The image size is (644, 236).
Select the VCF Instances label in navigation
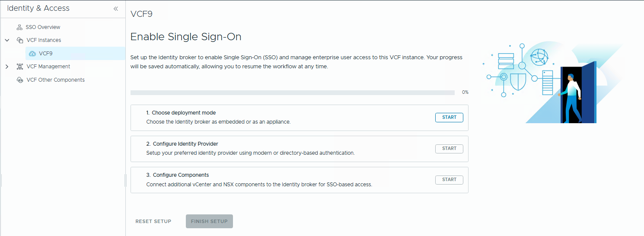(44, 40)
